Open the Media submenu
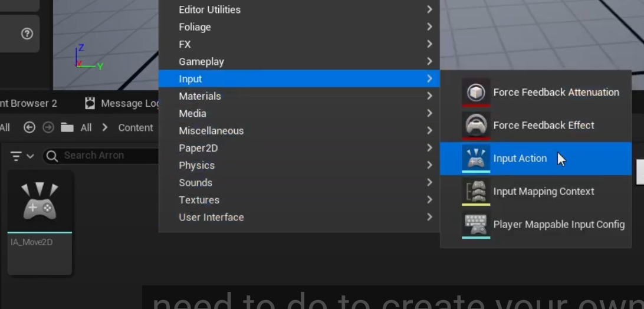This screenshot has height=309, width=644. pos(299,113)
